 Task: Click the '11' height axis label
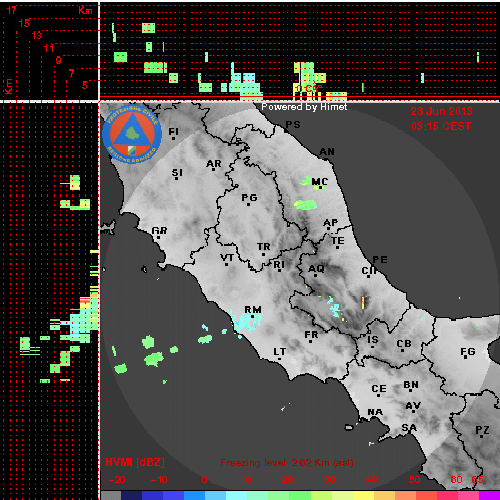(x=49, y=48)
